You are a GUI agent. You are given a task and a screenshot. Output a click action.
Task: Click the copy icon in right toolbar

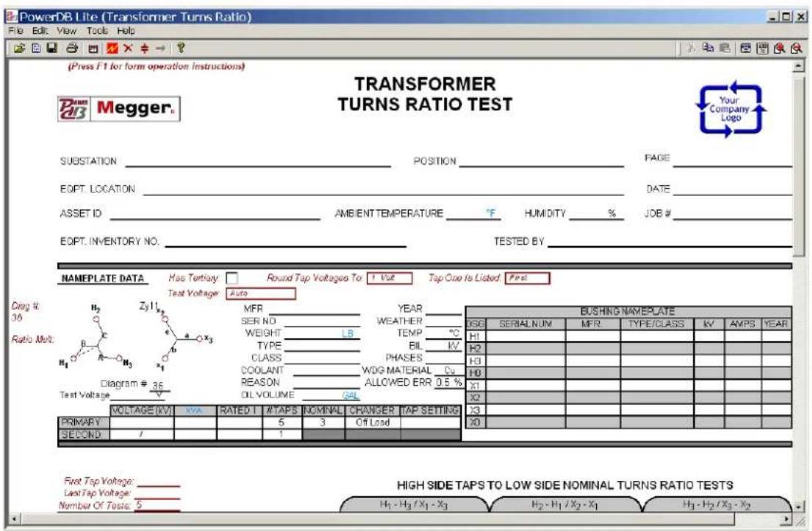pos(708,48)
